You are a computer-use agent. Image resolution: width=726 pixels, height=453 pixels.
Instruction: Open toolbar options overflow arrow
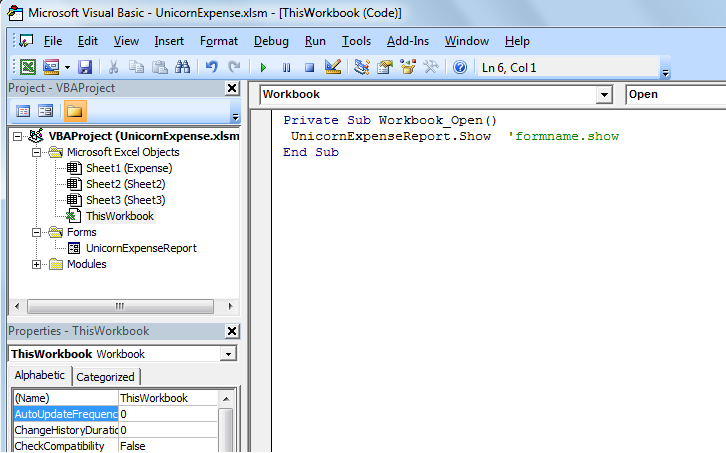665,72
